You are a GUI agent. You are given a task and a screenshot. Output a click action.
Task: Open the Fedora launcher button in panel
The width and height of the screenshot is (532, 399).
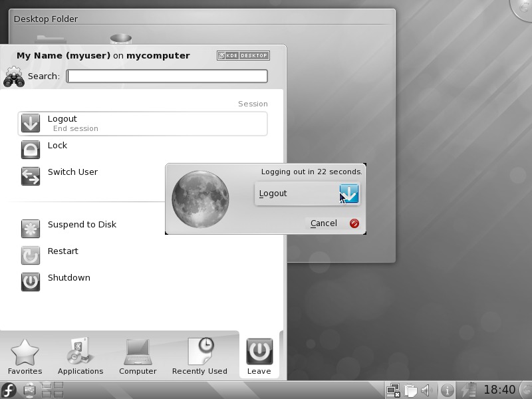(9, 390)
